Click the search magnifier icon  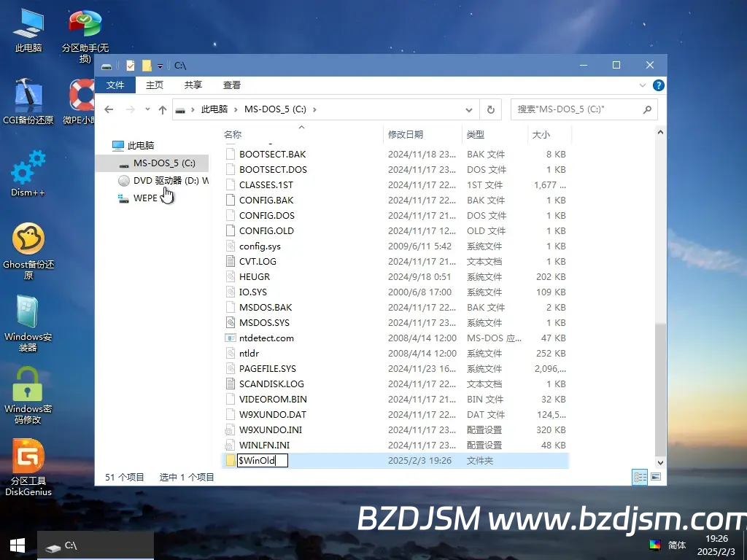tap(647, 109)
